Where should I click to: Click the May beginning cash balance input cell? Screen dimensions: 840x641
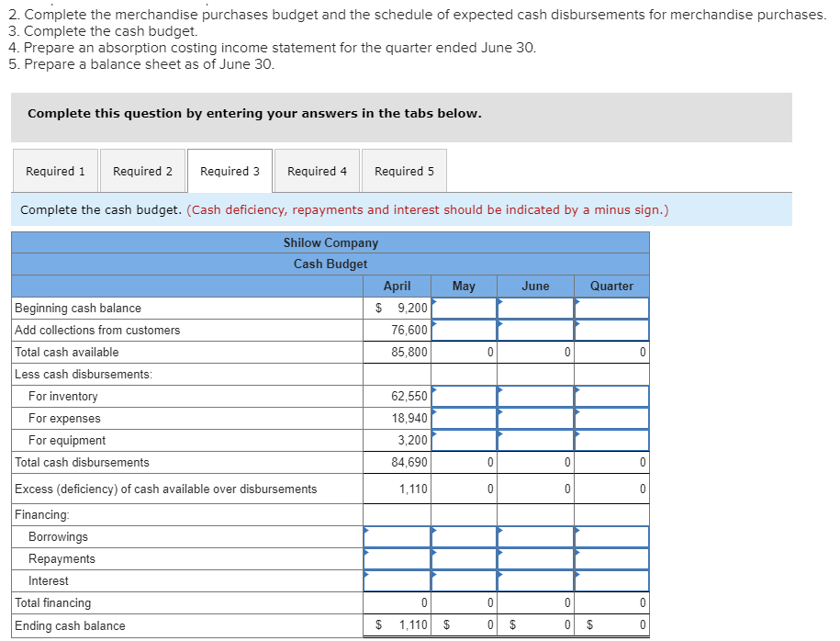(x=464, y=308)
